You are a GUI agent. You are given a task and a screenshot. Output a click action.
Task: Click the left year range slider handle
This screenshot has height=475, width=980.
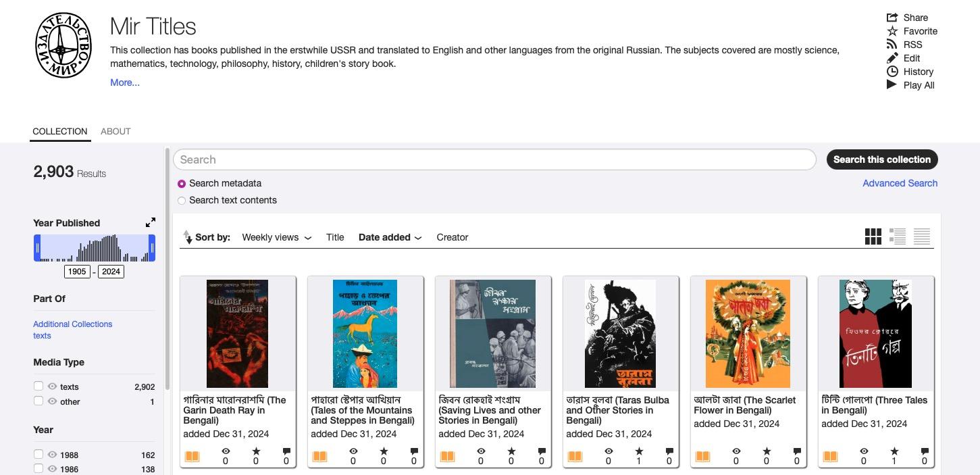click(x=37, y=248)
